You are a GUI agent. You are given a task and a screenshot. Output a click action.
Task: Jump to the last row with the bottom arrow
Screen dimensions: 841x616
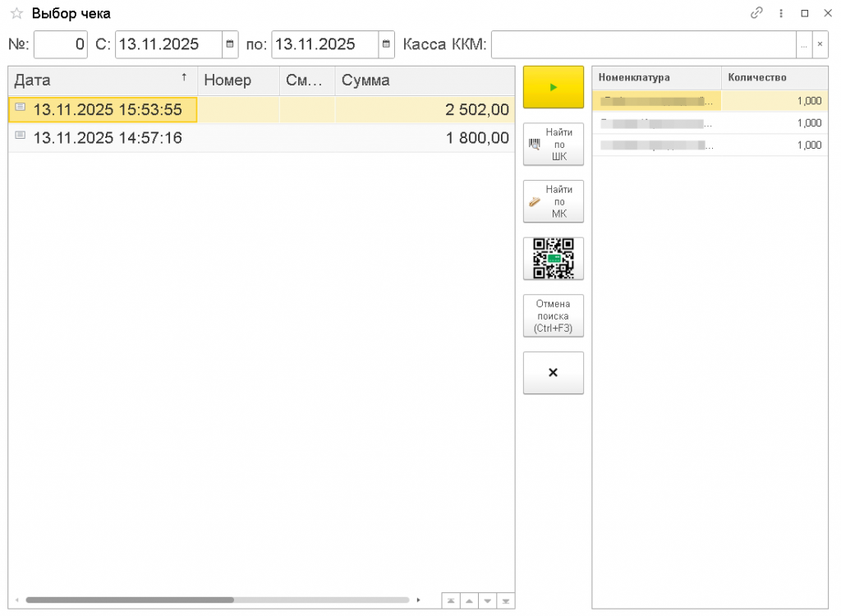click(506, 601)
